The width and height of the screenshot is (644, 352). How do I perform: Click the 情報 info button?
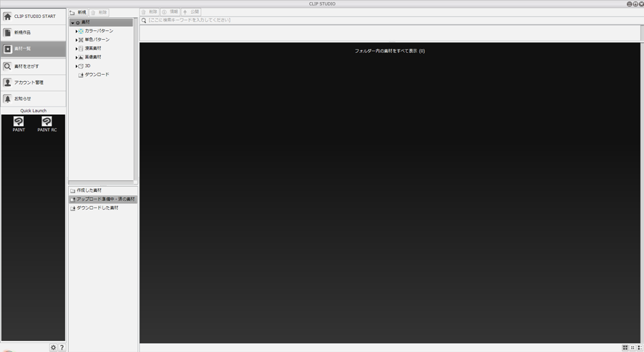click(170, 12)
